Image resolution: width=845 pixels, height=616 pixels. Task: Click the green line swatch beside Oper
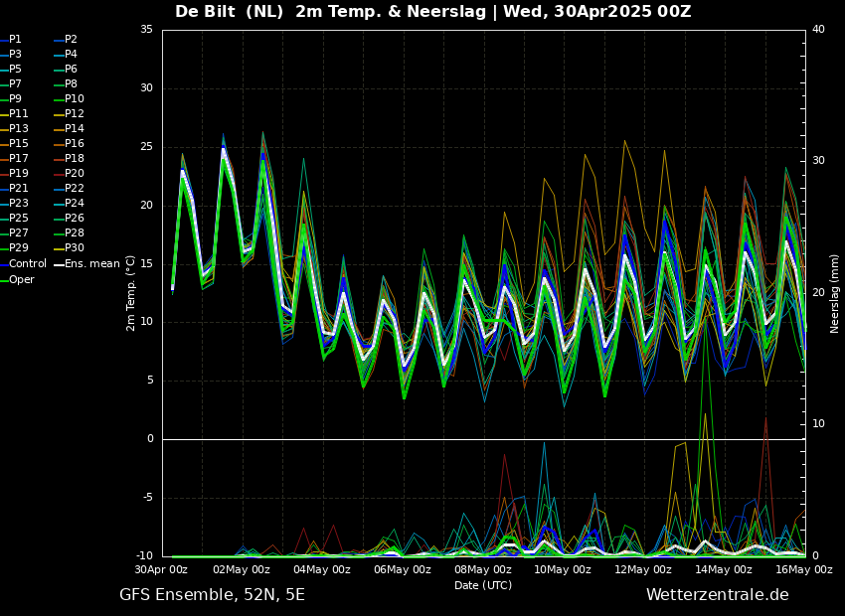4,279
